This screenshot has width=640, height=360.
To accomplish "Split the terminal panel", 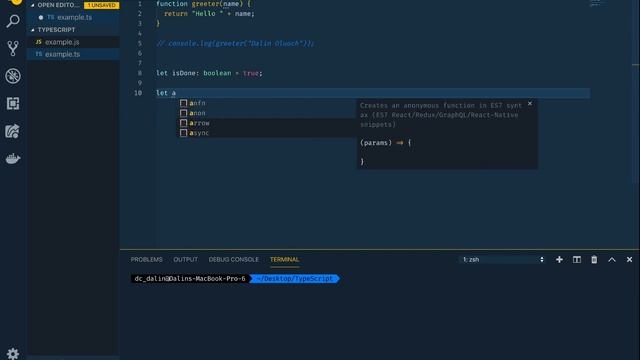I will click(x=577, y=260).
